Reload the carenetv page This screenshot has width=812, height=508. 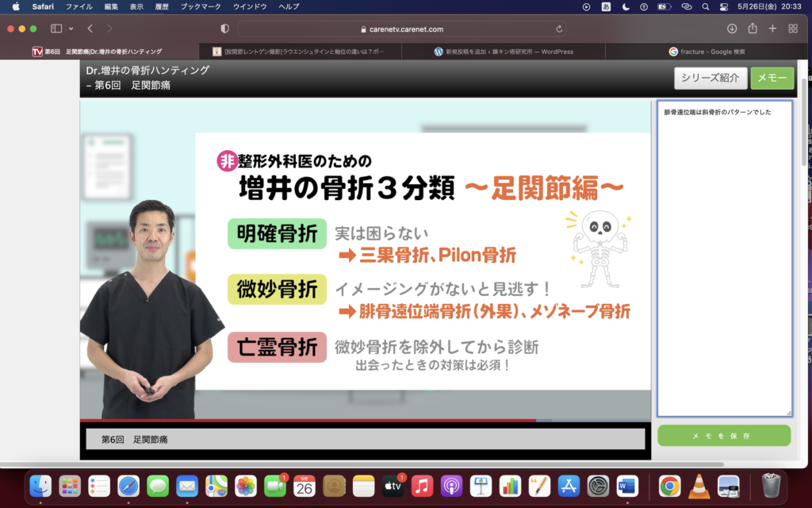(x=561, y=29)
